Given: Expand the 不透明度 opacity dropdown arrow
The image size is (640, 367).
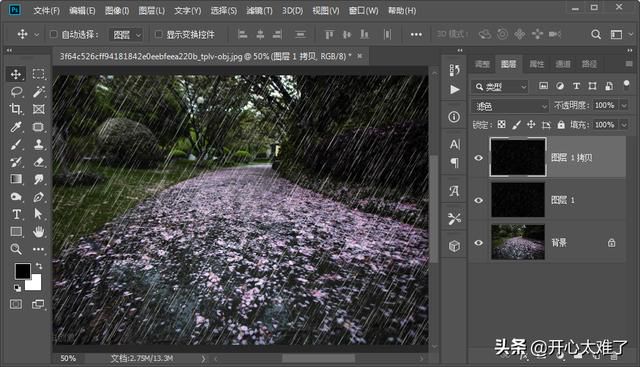Looking at the screenshot, I should (x=624, y=106).
